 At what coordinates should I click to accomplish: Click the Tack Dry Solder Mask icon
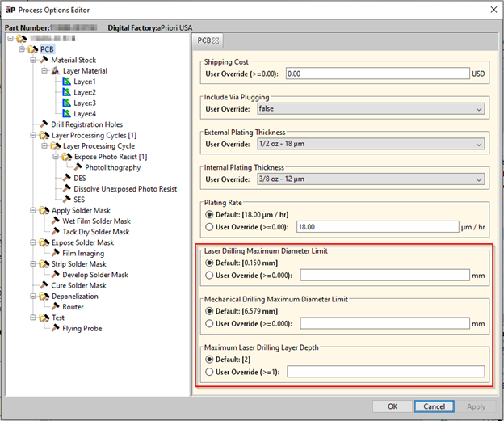55,231
